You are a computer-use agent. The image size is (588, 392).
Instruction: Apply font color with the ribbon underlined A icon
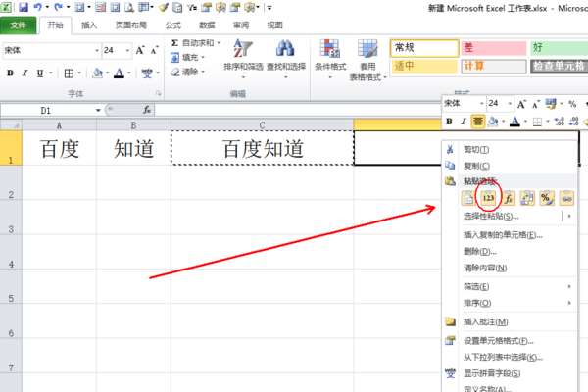119,73
